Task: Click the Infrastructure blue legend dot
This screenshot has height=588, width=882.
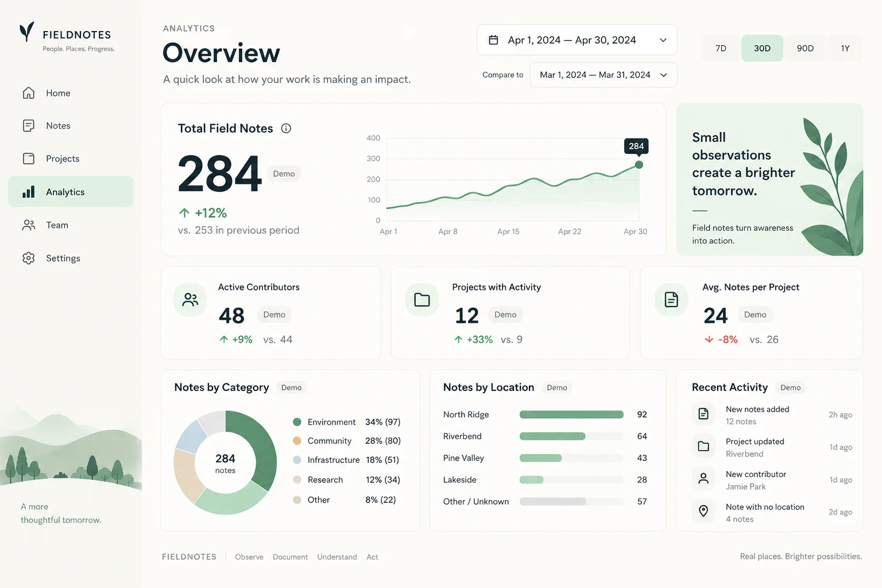Action: (297, 460)
